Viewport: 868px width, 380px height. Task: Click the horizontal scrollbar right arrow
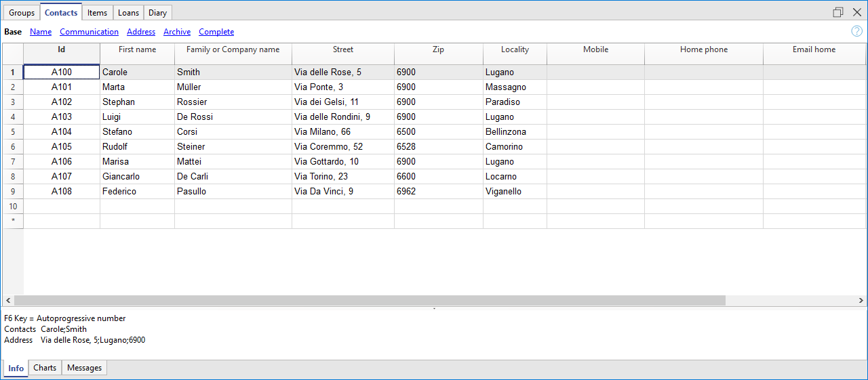click(861, 300)
